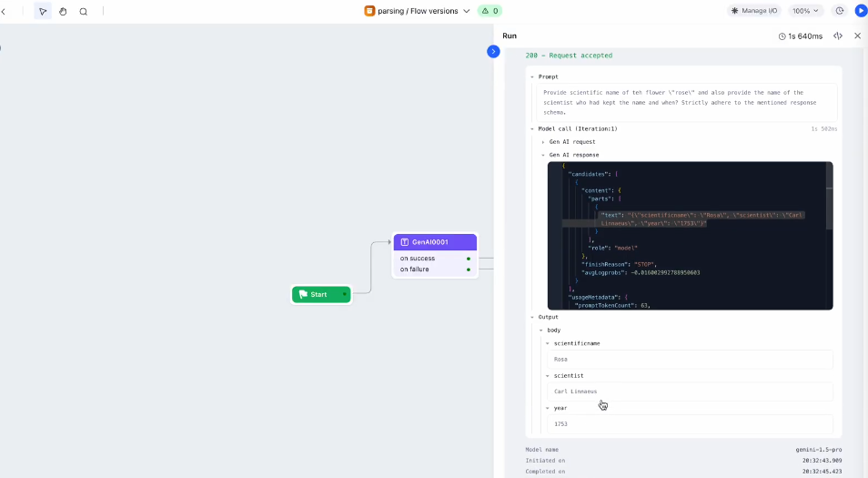This screenshot has height=478, width=868.
Task: Select the GenAI0001 node on canvas
Action: click(x=435, y=242)
